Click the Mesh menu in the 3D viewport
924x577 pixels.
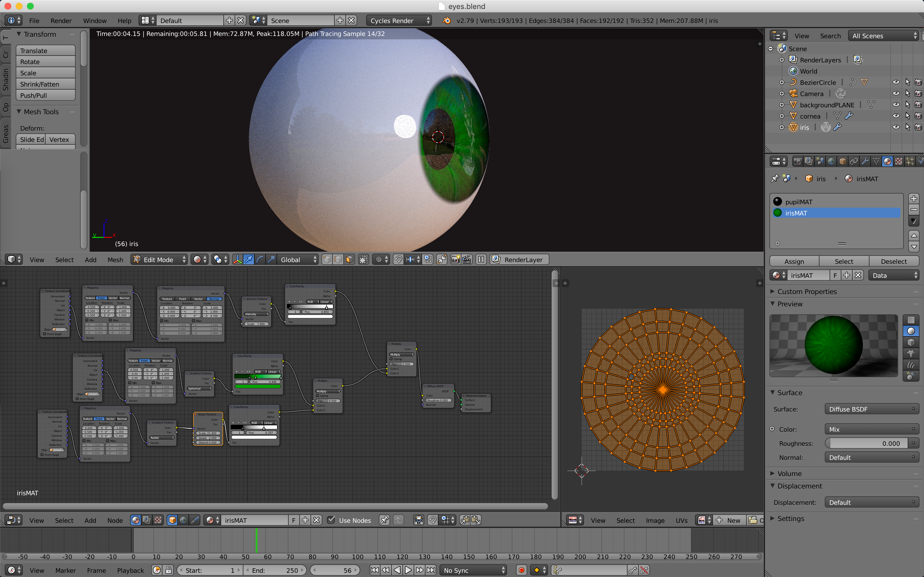coord(115,260)
